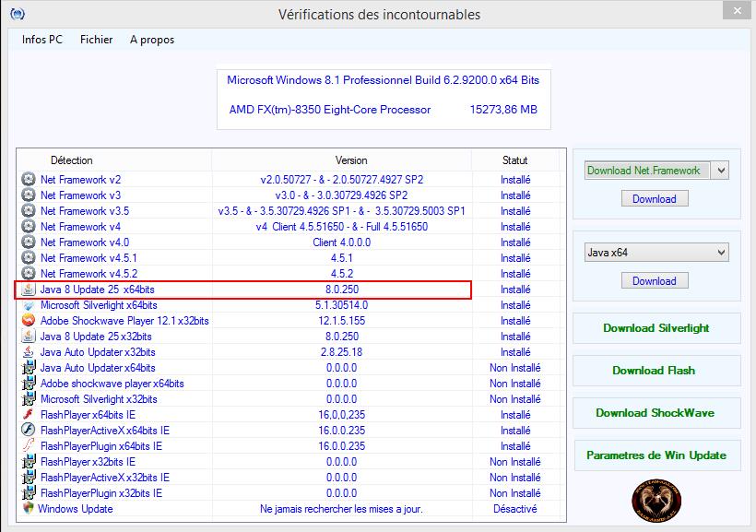The width and height of the screenshot is (756, 532).
Task: Click the gear icon beside Net Framework v4.5.2
Action: pyautogui.click(x=29, y=274)
